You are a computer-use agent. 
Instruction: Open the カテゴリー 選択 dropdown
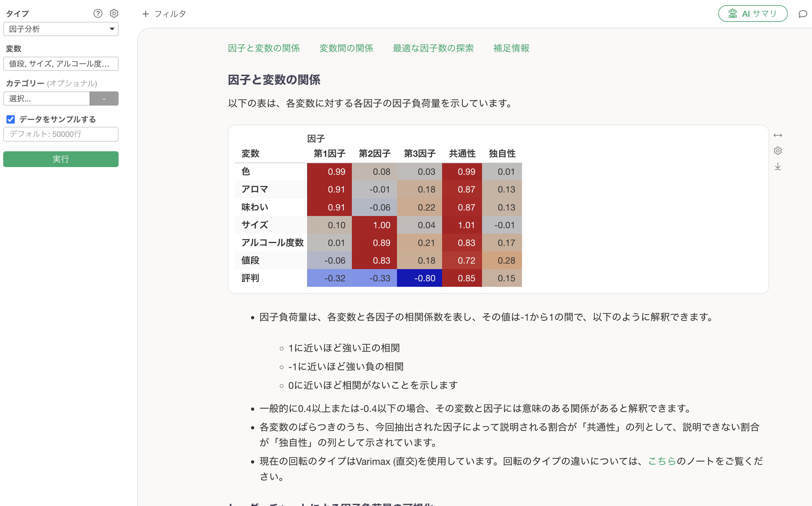point(47,98)
